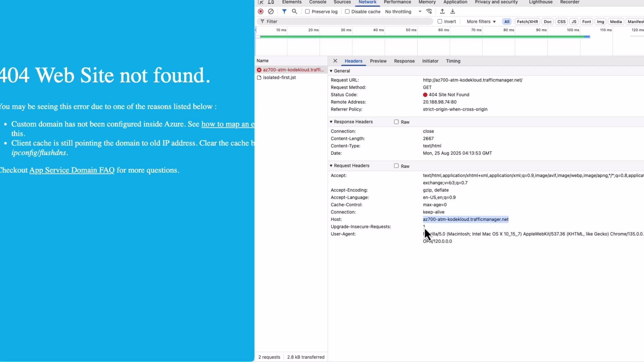Toggle Raw for Request Headers
This screenshot has width=644, height=362.
396,166
